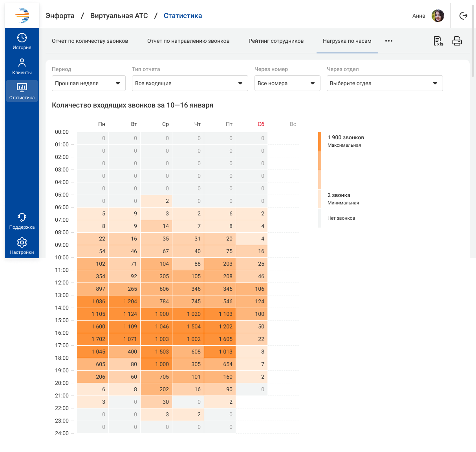Go to Clients in sidebar
476x452 pixels.
[22, 66]
